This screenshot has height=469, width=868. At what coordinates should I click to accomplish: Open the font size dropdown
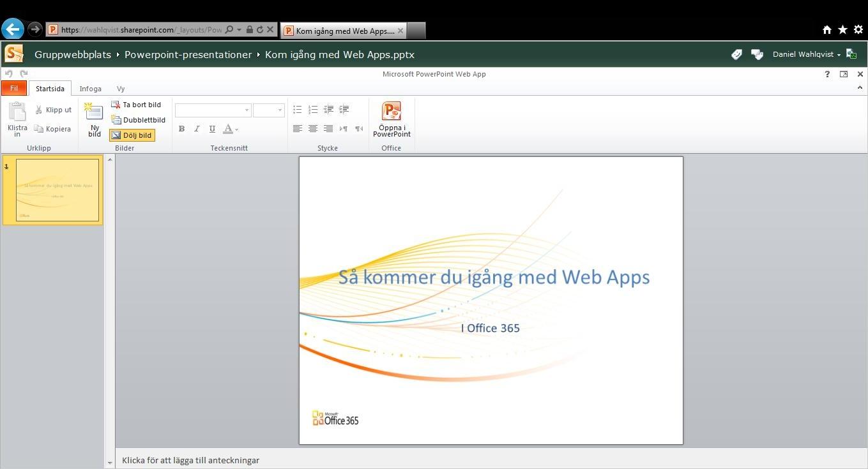tap(280, 110)
